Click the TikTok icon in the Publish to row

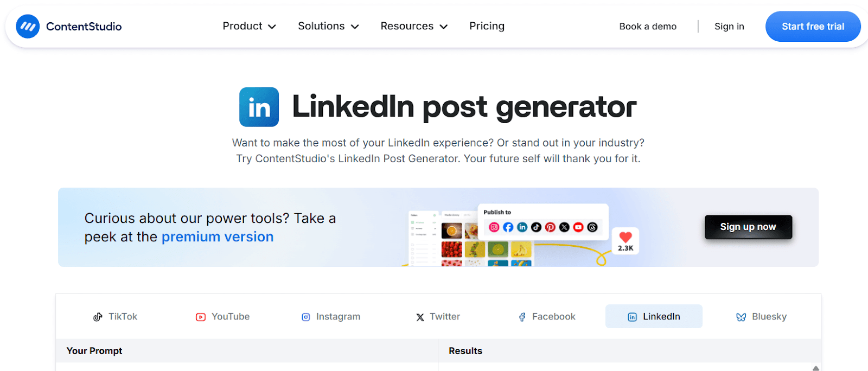point(536,227)
